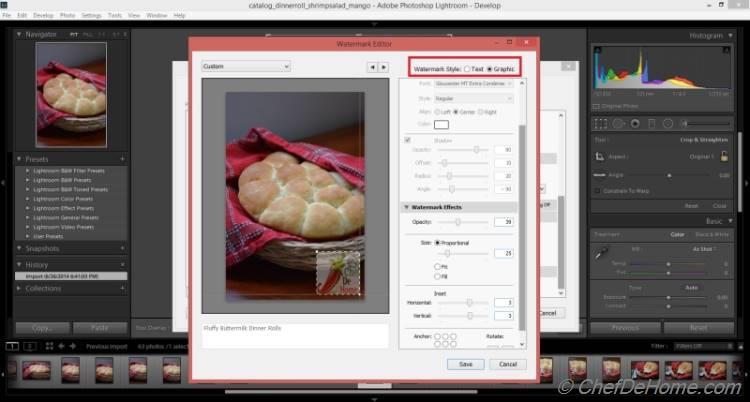Open the Help menu
The height and width of the screenshot is (402, 750).
[x=179, y=15]
